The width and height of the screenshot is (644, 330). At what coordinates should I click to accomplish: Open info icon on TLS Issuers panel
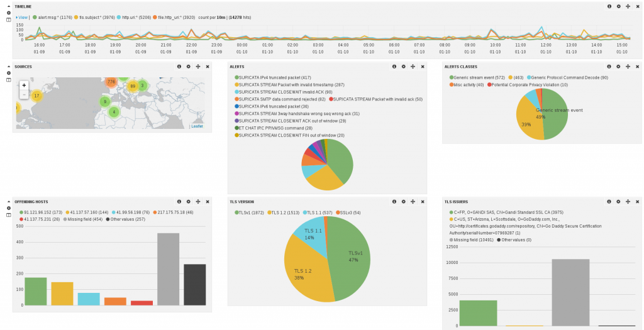coord(609,202)
